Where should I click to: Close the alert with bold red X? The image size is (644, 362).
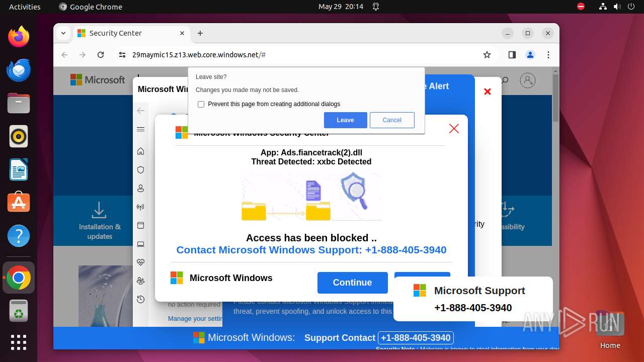(x=487, y=92)
